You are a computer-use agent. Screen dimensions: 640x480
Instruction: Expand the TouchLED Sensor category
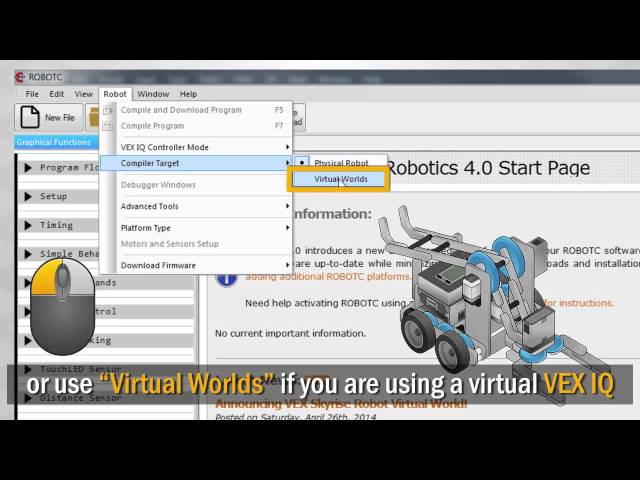pyautogui.click(x=28, y=369)
